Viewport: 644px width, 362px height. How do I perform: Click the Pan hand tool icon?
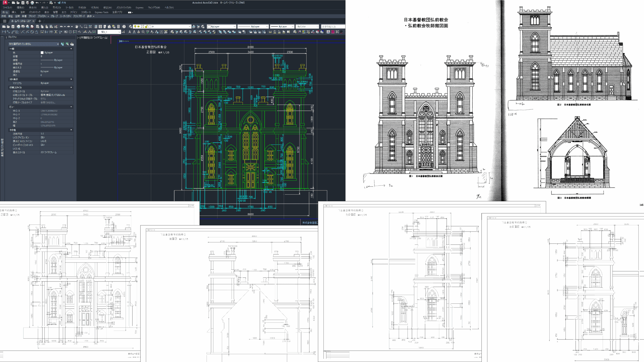click(76, 26)
